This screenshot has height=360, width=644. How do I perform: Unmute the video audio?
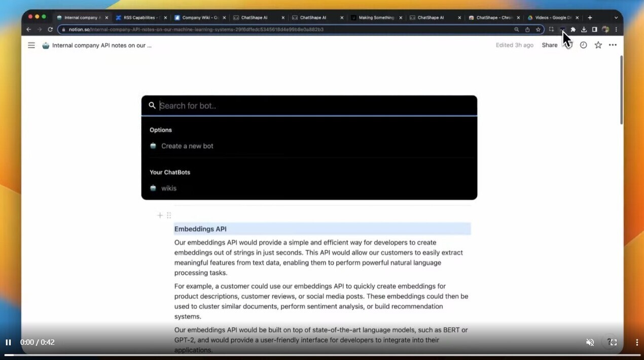(590, 342)
